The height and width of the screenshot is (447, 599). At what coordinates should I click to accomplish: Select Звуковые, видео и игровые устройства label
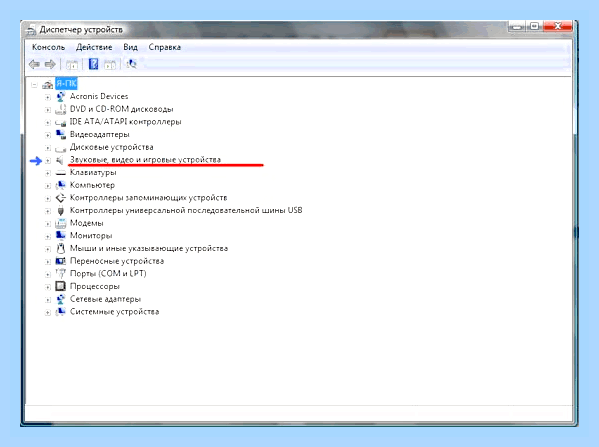point(145,160)
